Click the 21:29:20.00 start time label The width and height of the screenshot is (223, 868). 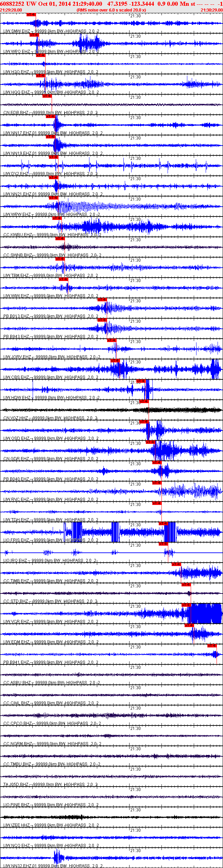click(11, 10)
